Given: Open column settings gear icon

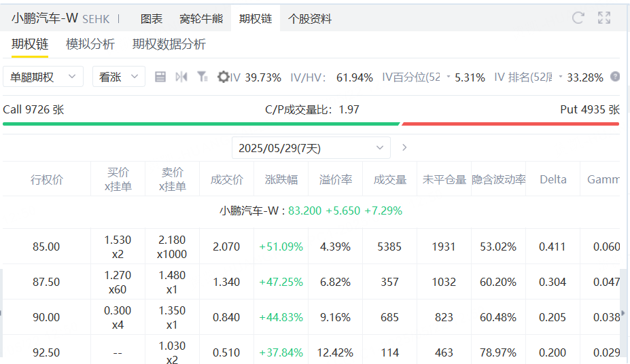Looking at the screenshot, I should tap(223, 77).
